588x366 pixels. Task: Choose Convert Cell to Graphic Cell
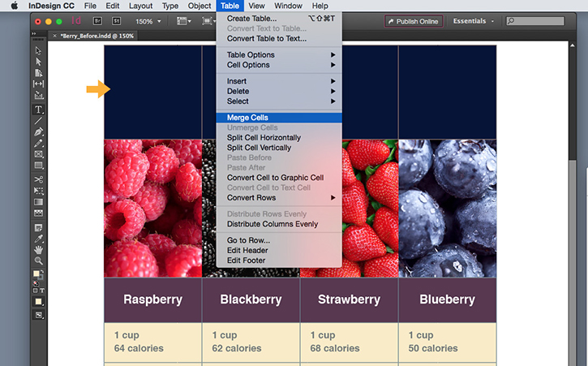(x=279, y=178)
